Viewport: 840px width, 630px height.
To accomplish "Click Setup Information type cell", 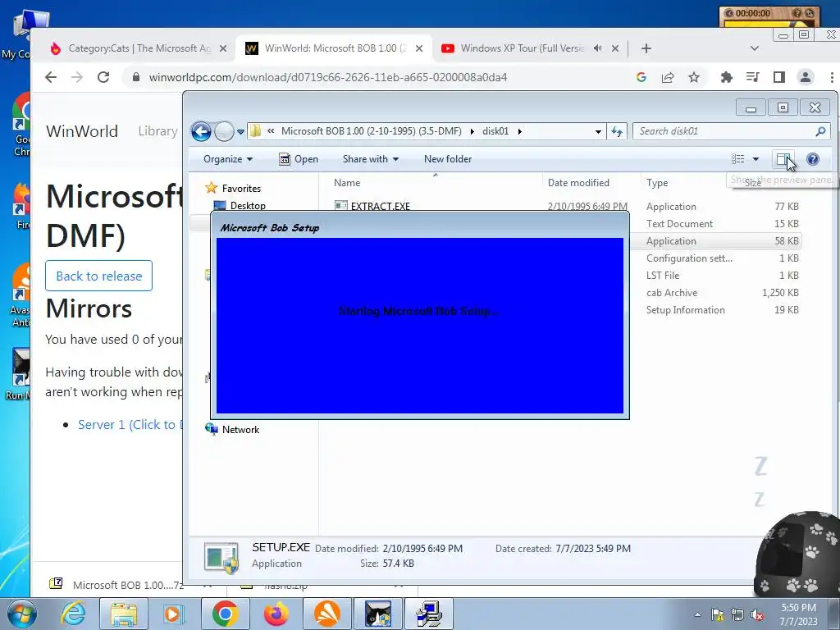I will pos(685,310).
